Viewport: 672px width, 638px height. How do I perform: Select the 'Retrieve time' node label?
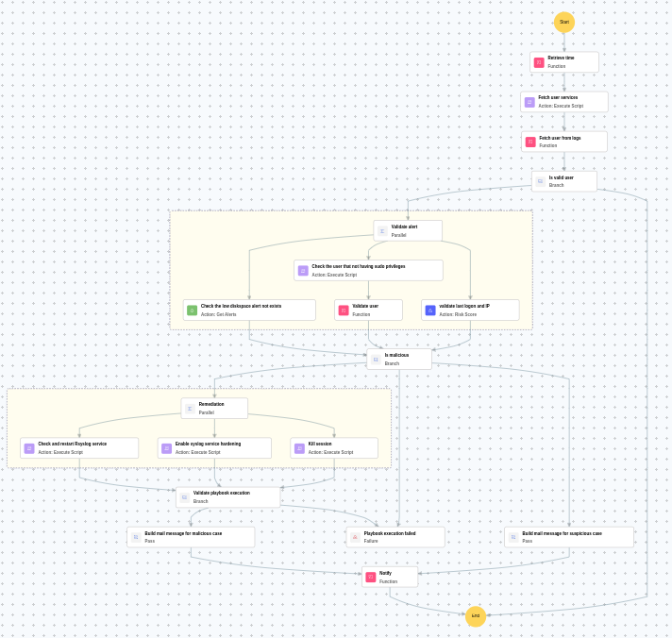point(561,58)
